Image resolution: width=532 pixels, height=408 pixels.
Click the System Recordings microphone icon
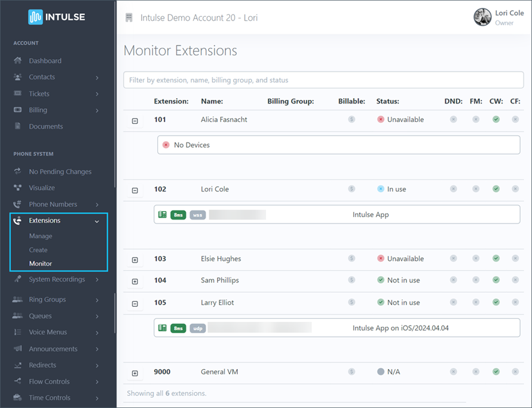point(18,279)
